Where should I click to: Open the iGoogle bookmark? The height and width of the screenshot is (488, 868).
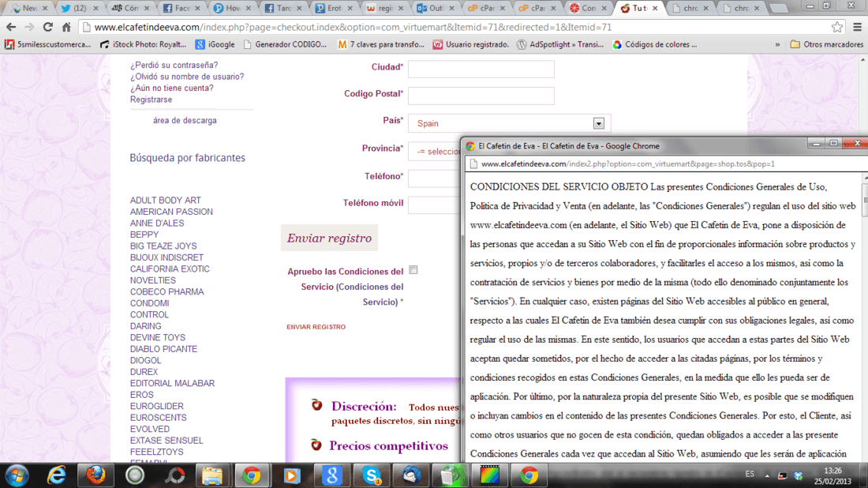[215, 44]
